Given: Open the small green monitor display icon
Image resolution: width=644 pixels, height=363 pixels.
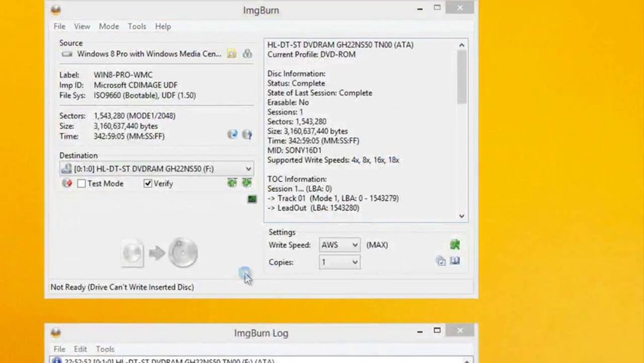Looking at the screenshot, I should [x=252, y=199].
